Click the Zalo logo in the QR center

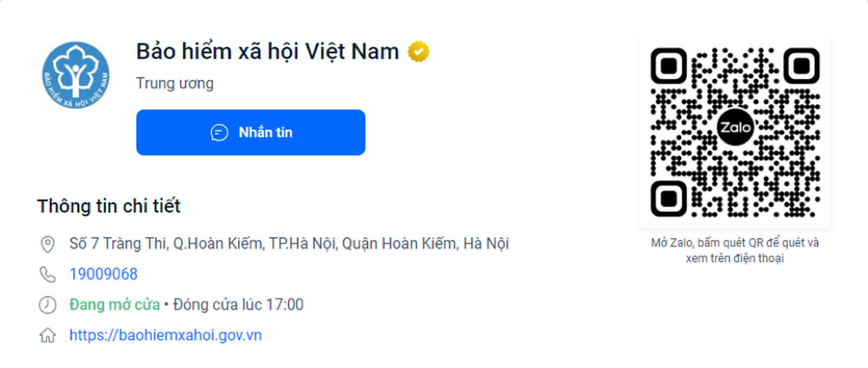tap(735, 128)
